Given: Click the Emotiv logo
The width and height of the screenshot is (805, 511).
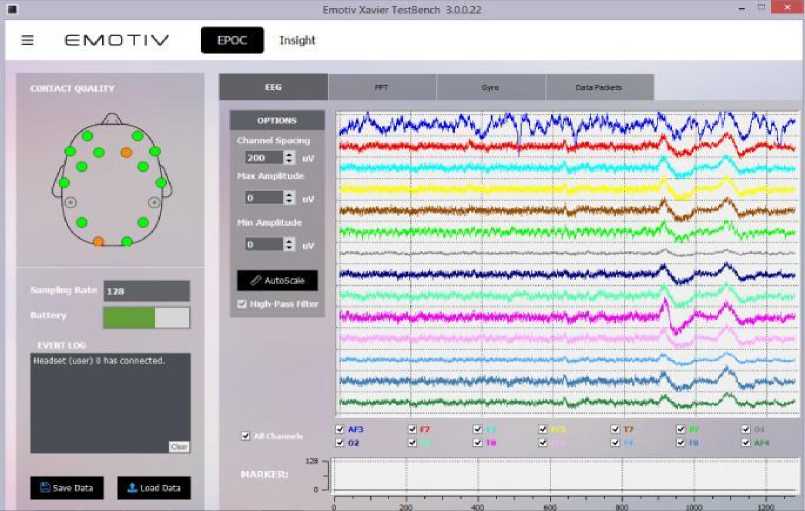Looking at the screenshot, I should tap(117, 41).
